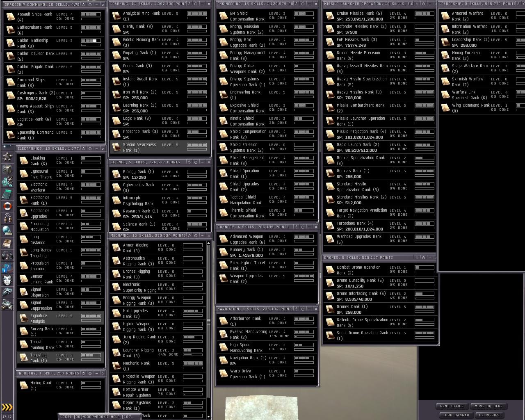Click Mechanic window scroll up arrow
Image resolution: width=525 pixels, height=420 pixels.
(x=208, y=243)
